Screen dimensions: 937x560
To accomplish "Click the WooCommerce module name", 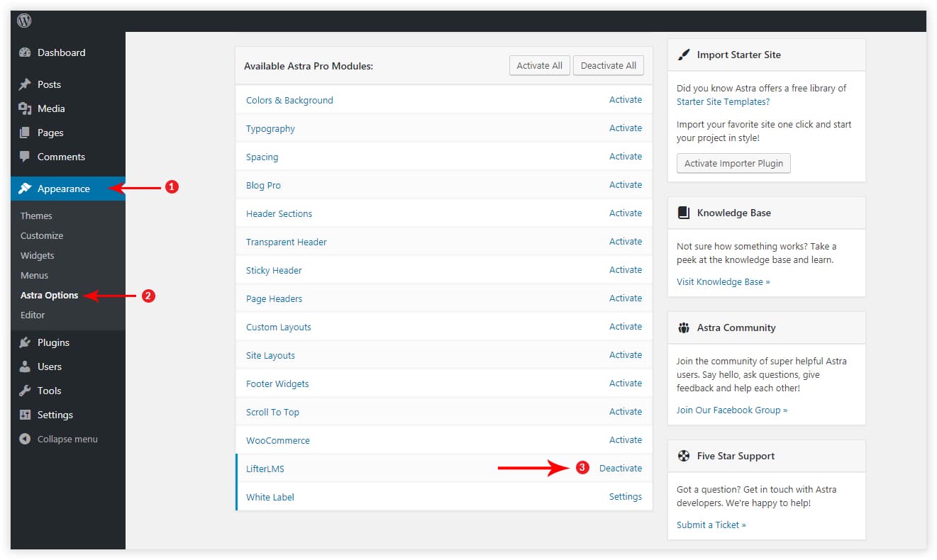I will (278, 440).
